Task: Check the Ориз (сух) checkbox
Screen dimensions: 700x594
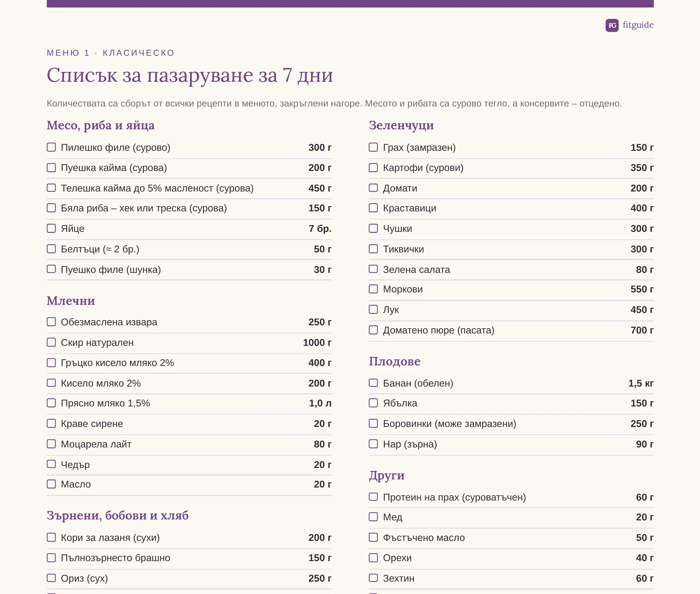Action: point(51,578)
